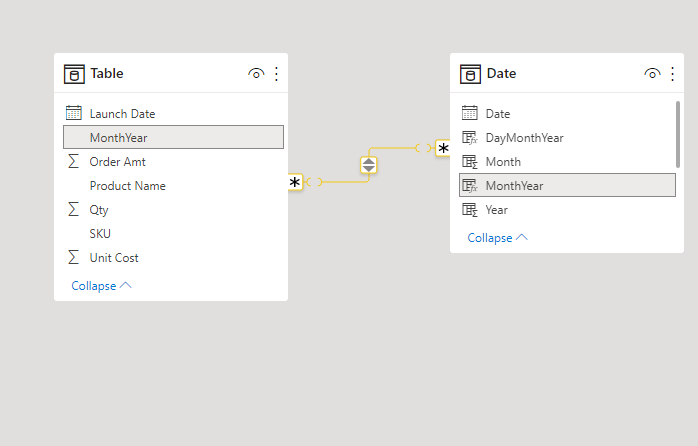Select MonthYear field in Table card
The width and height of the screenshot is (698, 446).
pyautogui.click(x=173, y=137)
